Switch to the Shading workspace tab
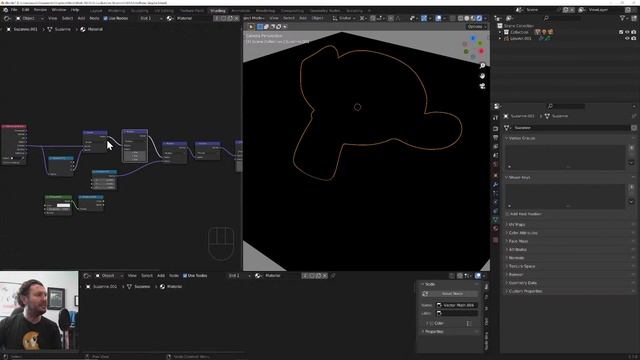This screenshot has width=640, height=360. coord(218,11)
